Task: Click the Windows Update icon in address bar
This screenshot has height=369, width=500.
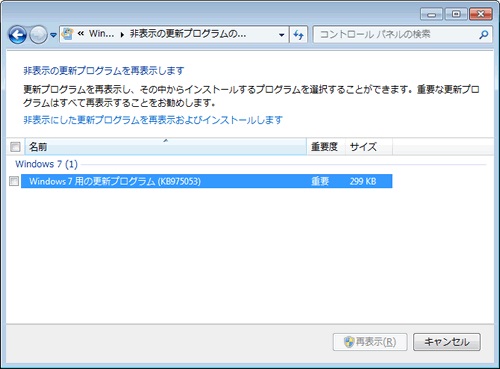Action: click(68, 34)
